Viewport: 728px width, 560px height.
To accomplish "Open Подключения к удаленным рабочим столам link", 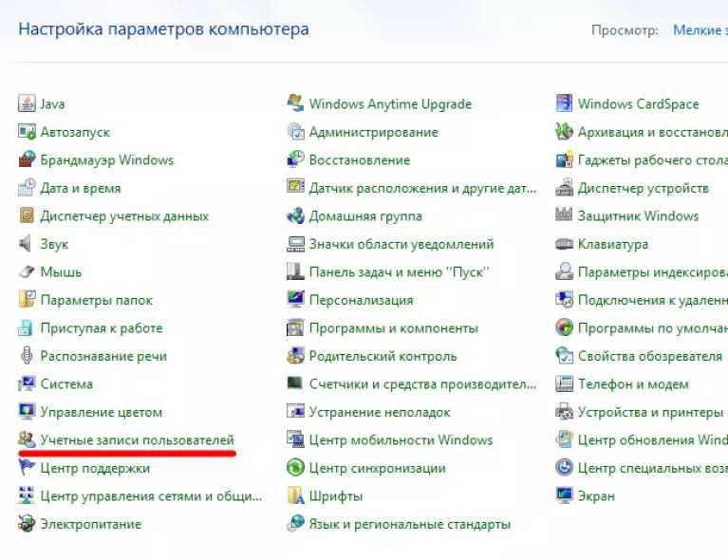I will click(653, 300).
